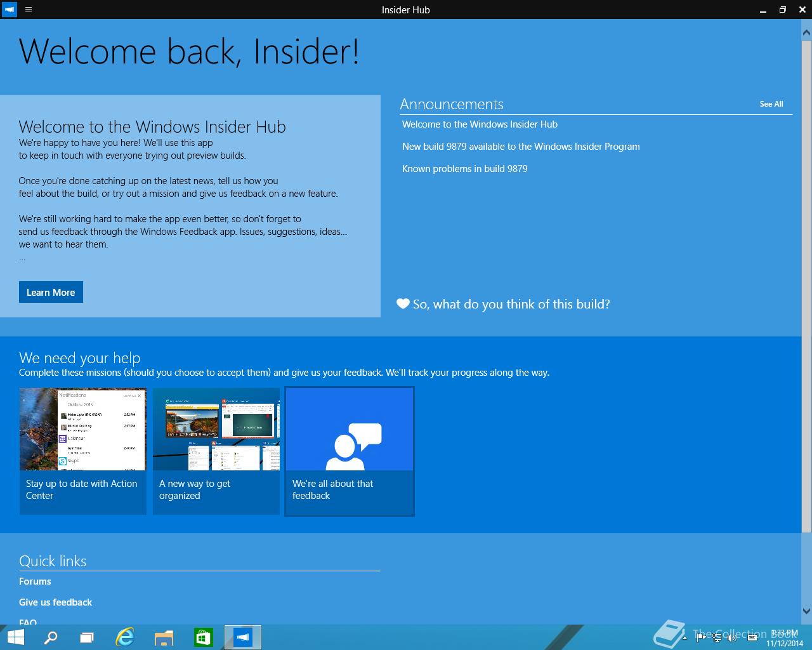Click the 'Announcements' heading

click(452, 104)
